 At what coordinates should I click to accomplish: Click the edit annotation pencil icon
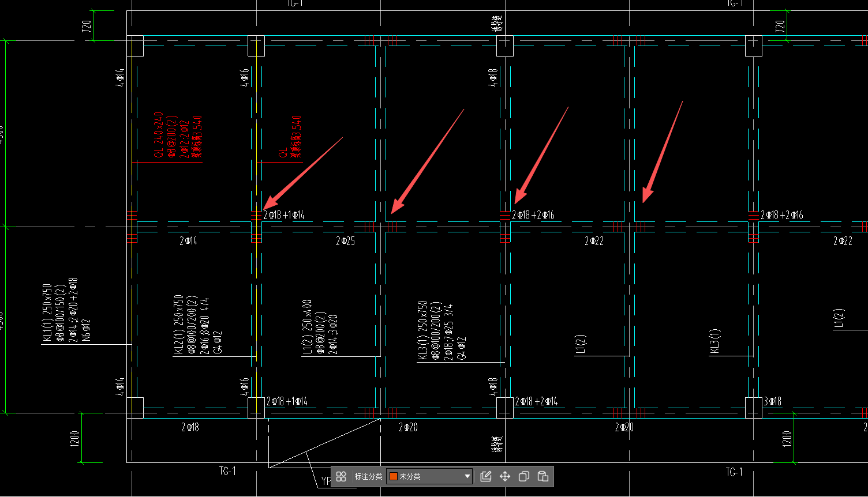pos(486,476)
